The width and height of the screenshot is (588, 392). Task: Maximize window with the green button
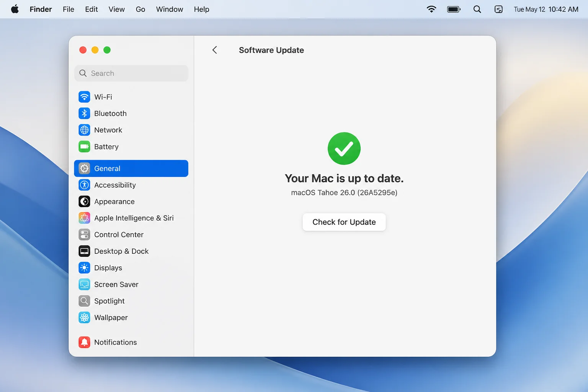coord(107,50)
